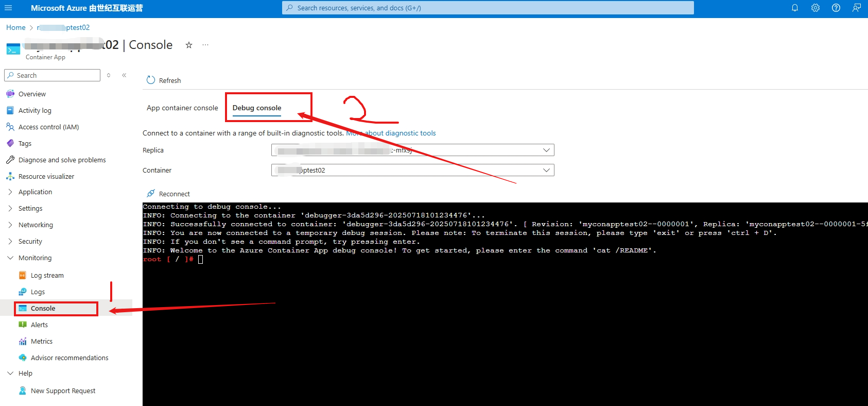868x406 pixels.
Task: Expand the Networking section
Action: tap(36, 225)
